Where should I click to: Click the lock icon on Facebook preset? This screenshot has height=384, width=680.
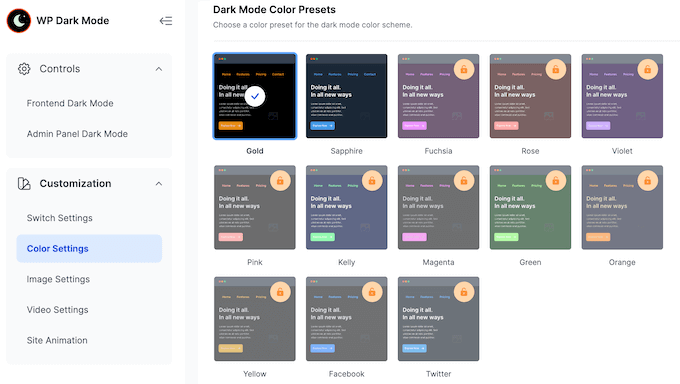coord(372,292)
